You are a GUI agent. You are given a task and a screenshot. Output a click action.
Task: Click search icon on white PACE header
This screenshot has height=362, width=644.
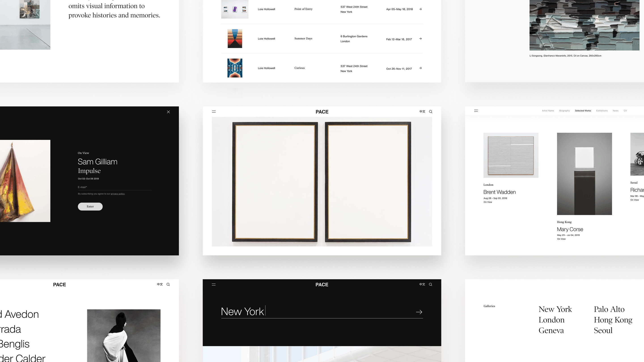430,112
